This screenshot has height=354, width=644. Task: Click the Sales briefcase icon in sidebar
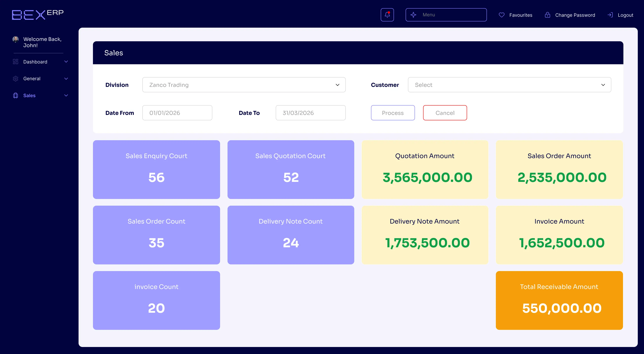[16, 95]
